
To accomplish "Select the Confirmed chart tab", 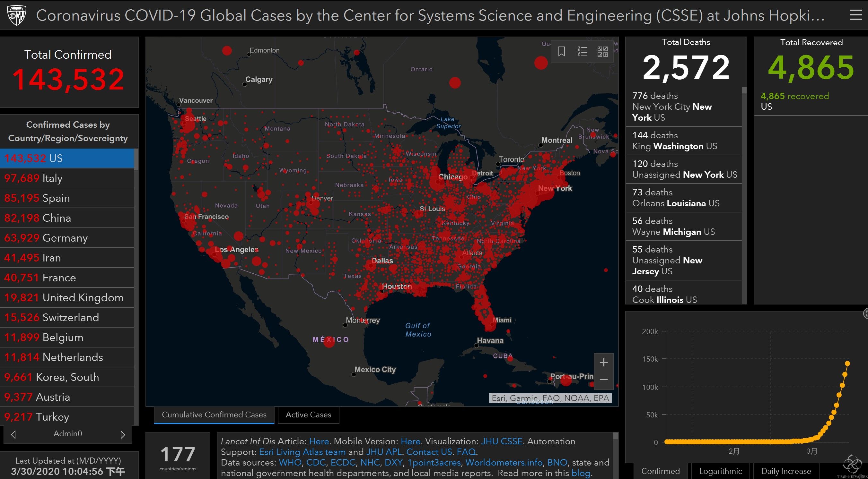I will (x=660, y=471).
